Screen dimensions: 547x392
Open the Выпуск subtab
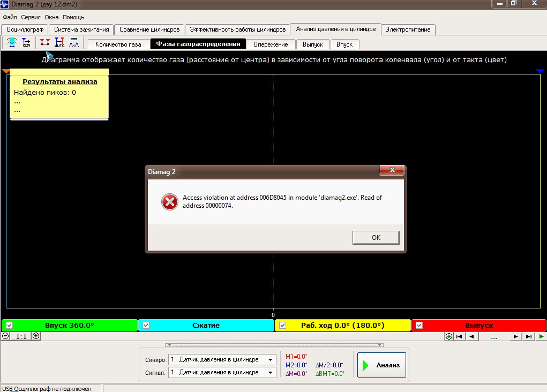point(312,44)
